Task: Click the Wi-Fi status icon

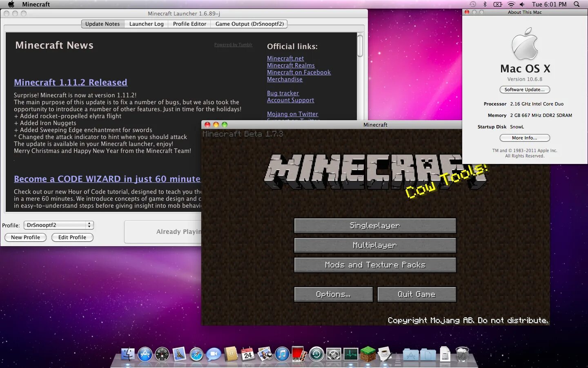Action: 511,4
